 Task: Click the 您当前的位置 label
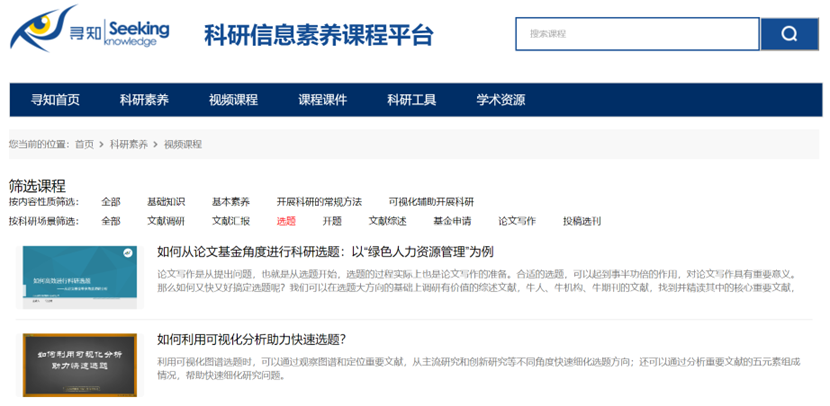click(x=39, y=144)
